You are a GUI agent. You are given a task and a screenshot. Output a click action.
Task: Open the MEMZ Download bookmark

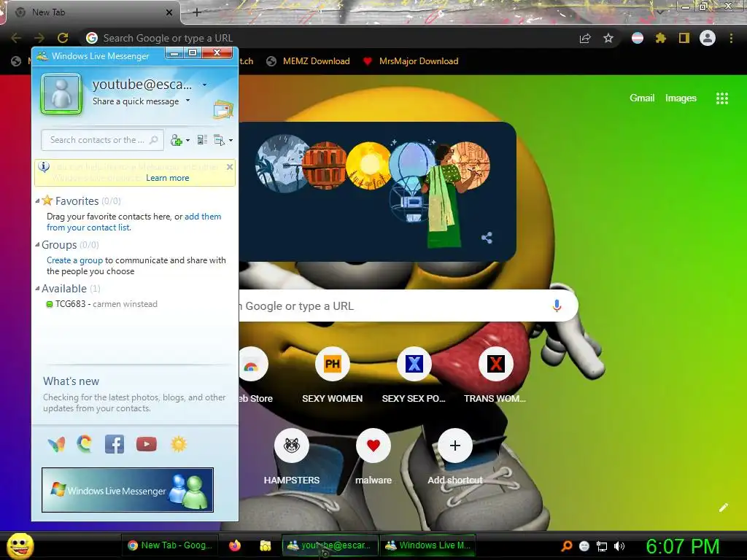(309, 61)
